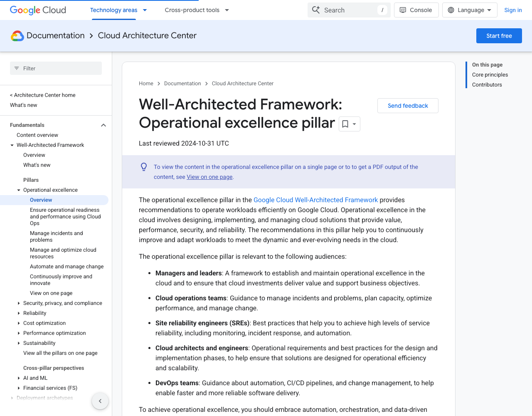Open sidebar View on one page item
Viewport: 532px width, 416px height.
tap(51, 293)
